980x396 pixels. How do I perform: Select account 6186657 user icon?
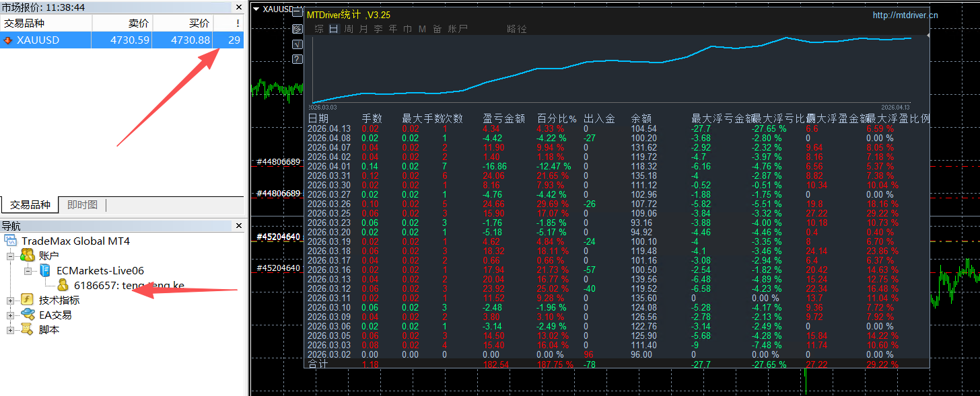(63, 285)
